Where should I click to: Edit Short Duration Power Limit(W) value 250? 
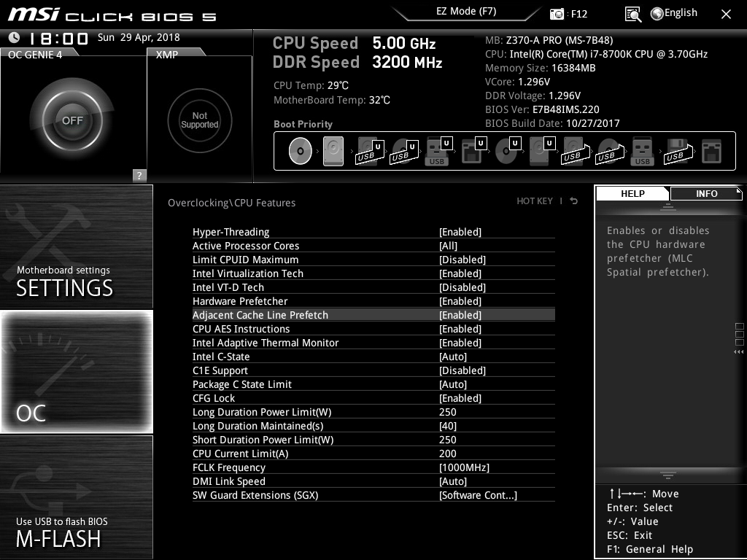click(x=373, y=439)
